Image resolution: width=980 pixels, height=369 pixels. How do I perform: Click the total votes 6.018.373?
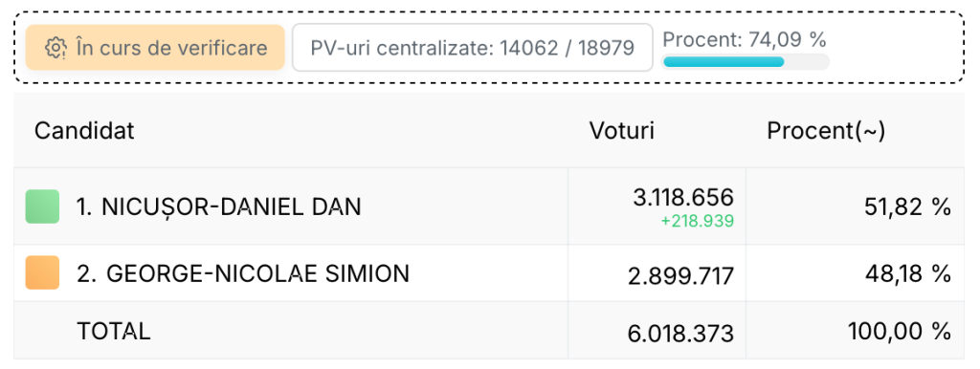[680, 334]
